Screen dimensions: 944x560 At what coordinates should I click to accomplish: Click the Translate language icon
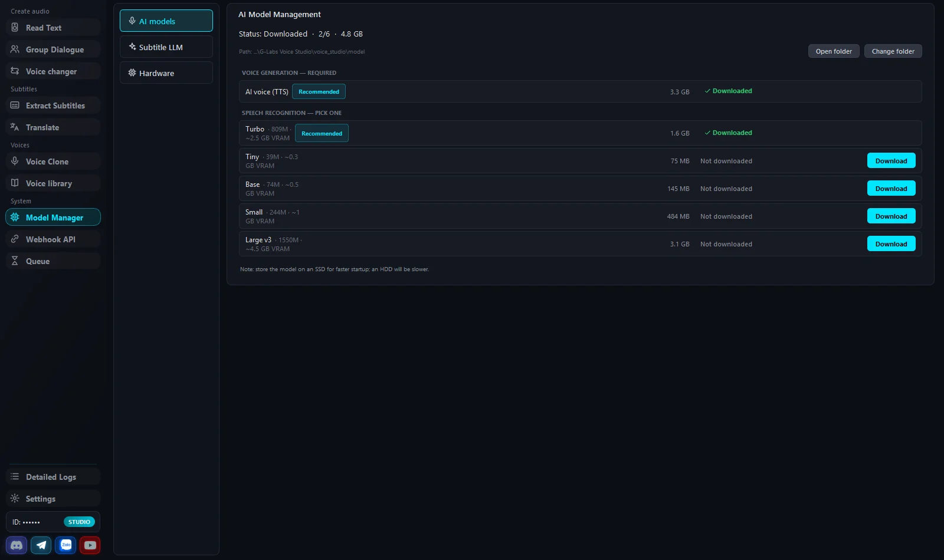[x=15, y=127]
